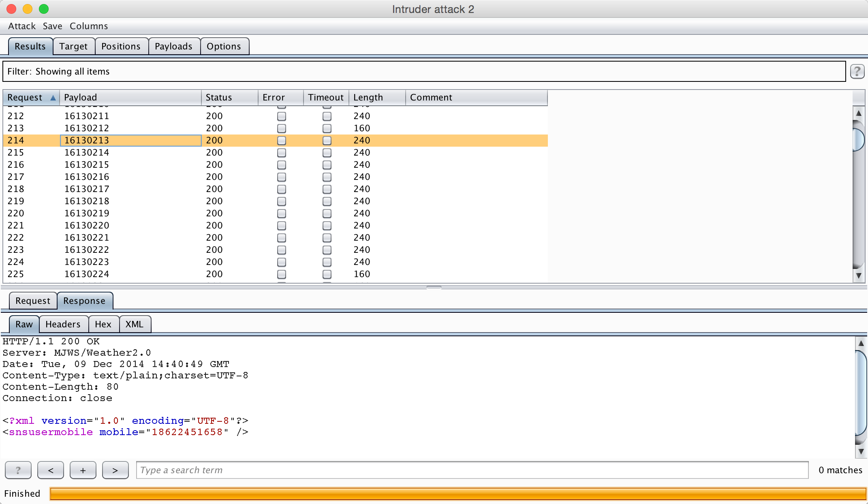Screen dimensions: 868x504
Task: Click the sort arrow on Request column
Action: click(x=53, y=98)
